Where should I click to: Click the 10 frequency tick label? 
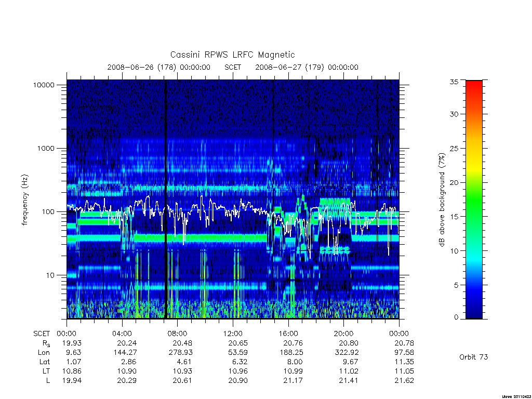click(x=50, y=275)
